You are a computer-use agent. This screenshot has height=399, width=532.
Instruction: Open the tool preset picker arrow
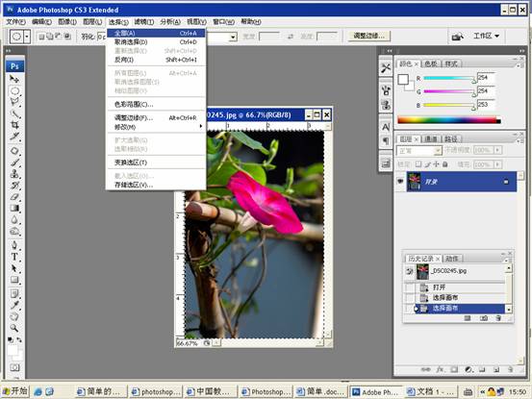point(27,37)
